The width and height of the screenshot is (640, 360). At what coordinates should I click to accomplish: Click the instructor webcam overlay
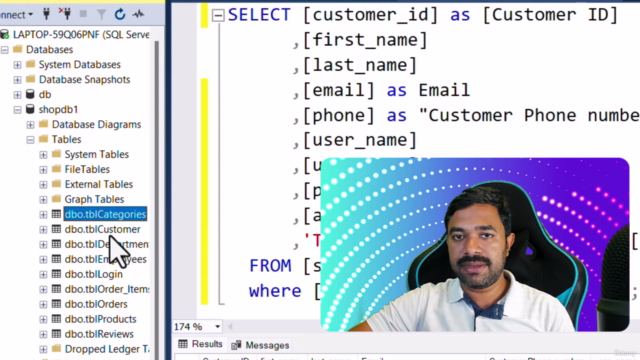(x=475, y=244)
